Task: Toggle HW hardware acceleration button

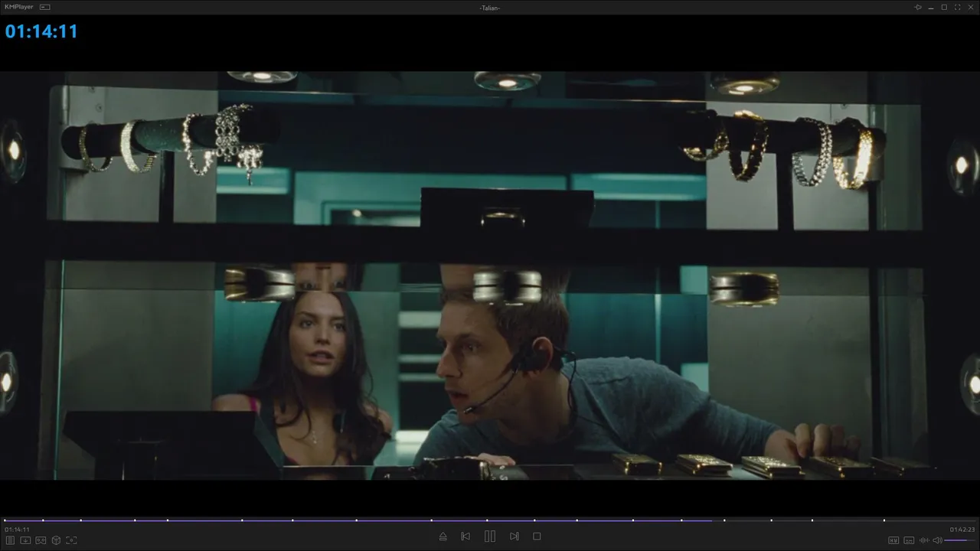Action: tap(893, 540)
